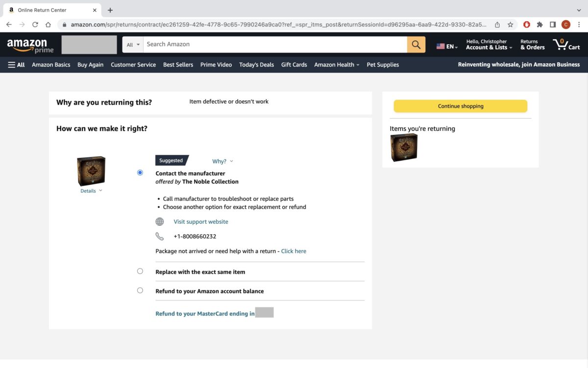Go to Best Sellers
This screenshot has height=368, width=588.
coord(178,65)
